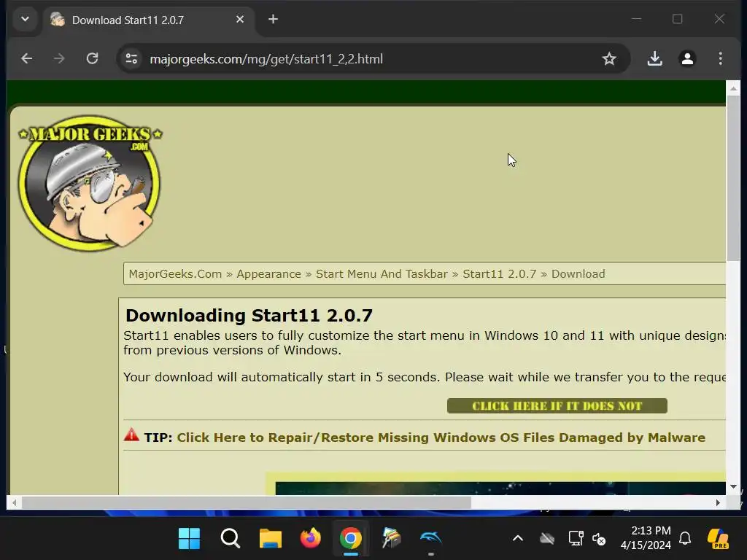Click the browser forward arrow
The image size is (747, 560).
coord(59,58)
